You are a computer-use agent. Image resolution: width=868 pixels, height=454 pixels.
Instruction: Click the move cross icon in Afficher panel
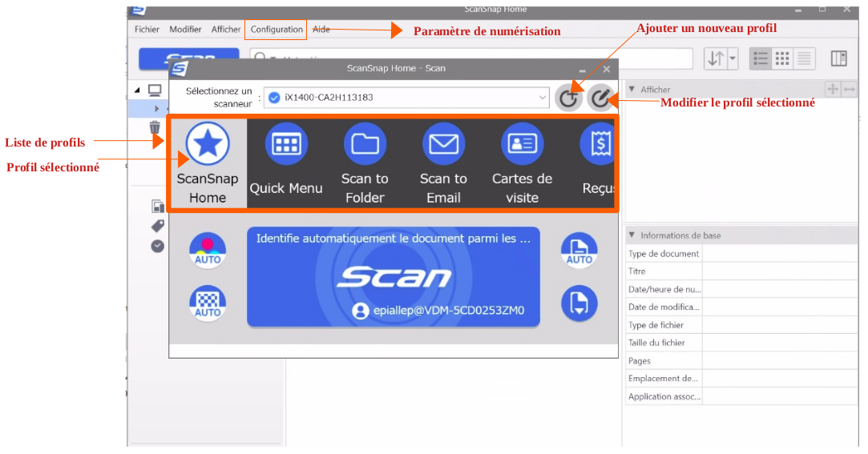pyautogui.click(x=833, y=89)
